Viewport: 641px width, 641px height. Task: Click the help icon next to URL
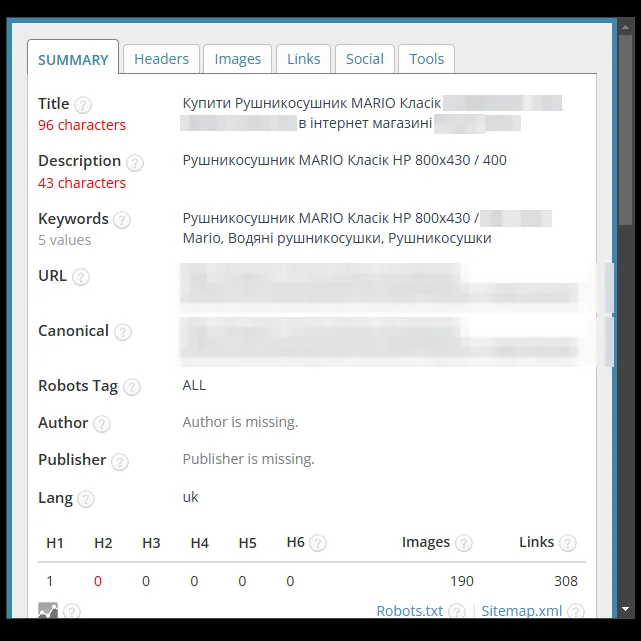[x=81, y=277]
